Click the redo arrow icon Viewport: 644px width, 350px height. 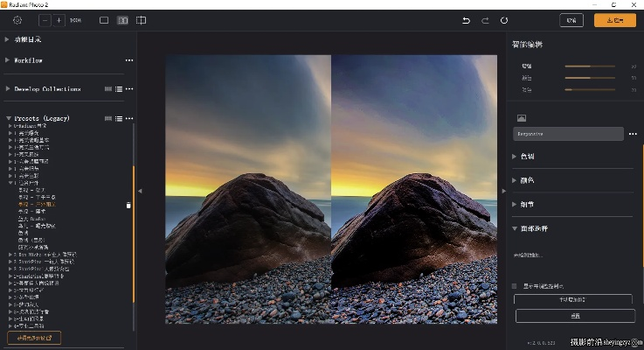485,20
